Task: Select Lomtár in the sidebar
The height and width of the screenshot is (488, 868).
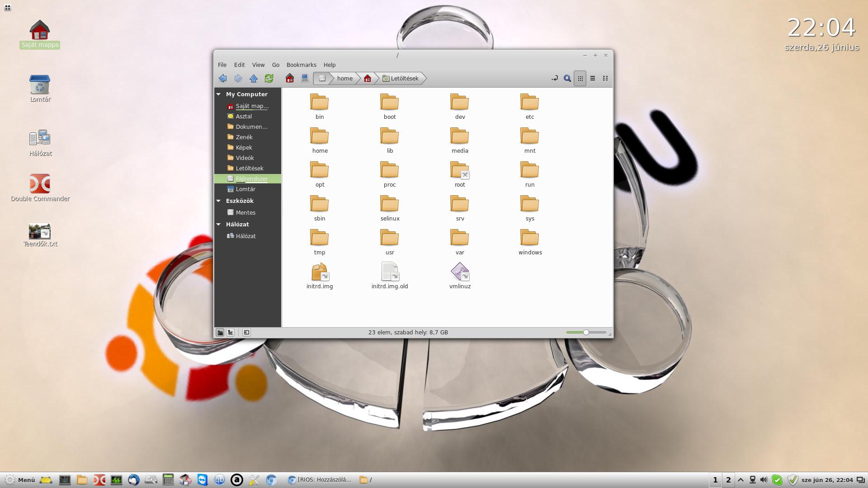Action: pyautogui.click(x=248, y=189)
